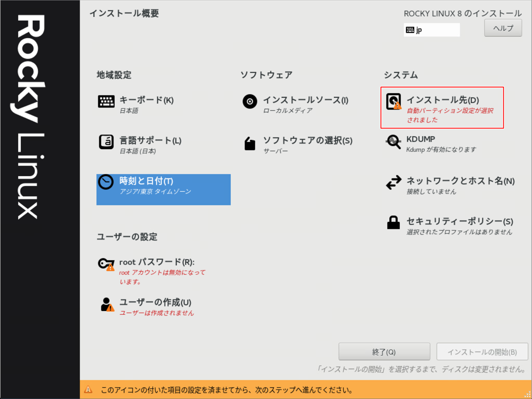Click the clock icon for 時刻と日付
Image resolution: width=532 pixels, height=399 pixels.
point(106,182)
